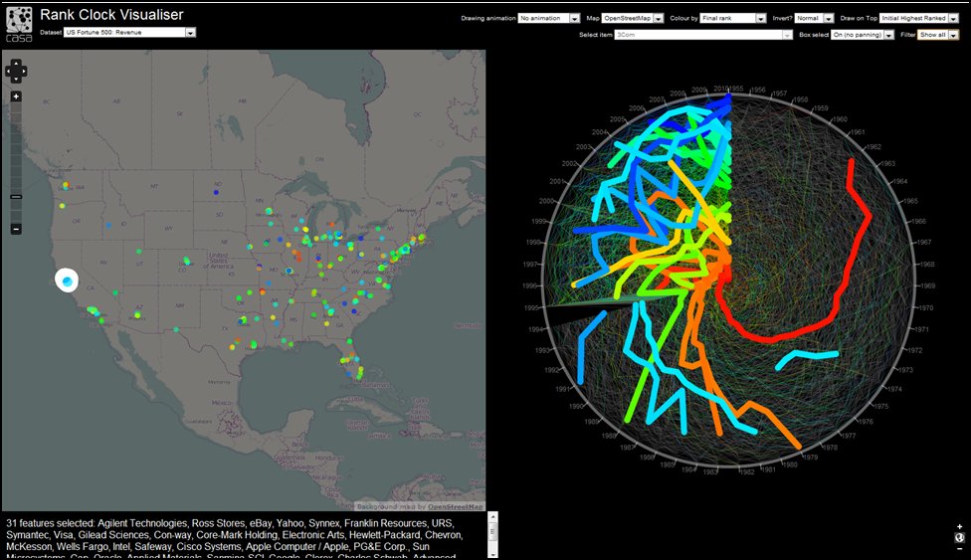Click the 1970 year label on the clock
This screenshot has height=560, width=971.
tap(926, 308)
